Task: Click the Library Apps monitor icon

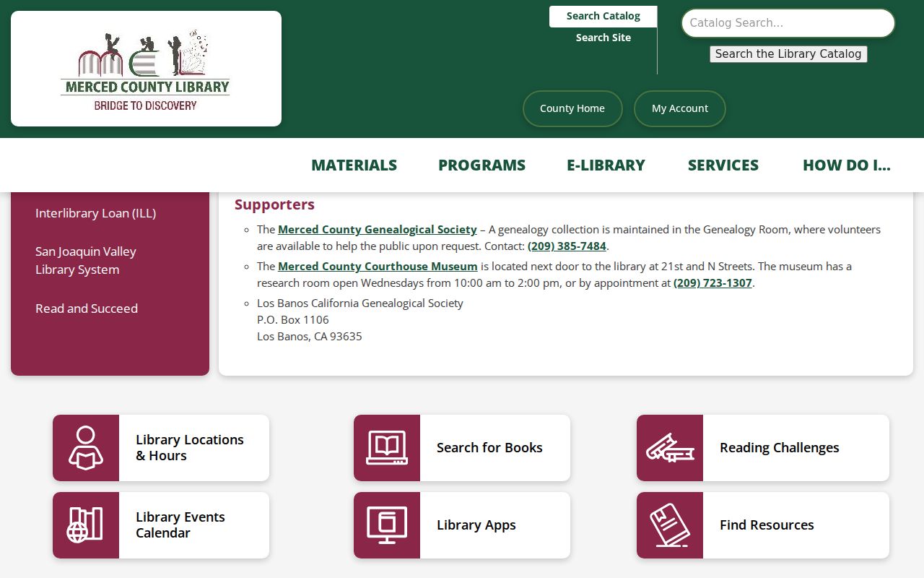Action: click(x=387, y=525)
